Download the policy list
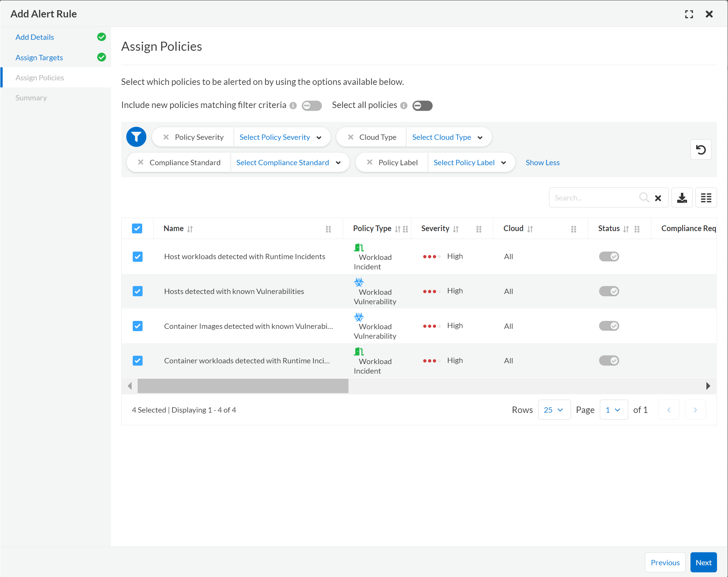 (682, 198)
